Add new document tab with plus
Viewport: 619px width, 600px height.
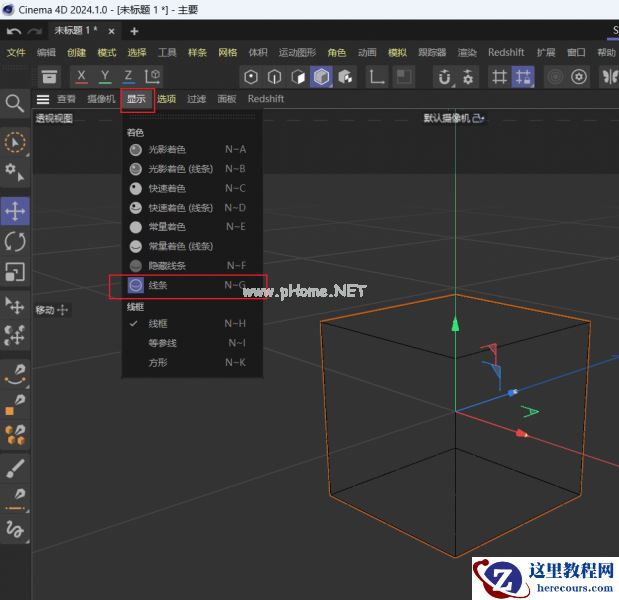[x=134, y=31]
